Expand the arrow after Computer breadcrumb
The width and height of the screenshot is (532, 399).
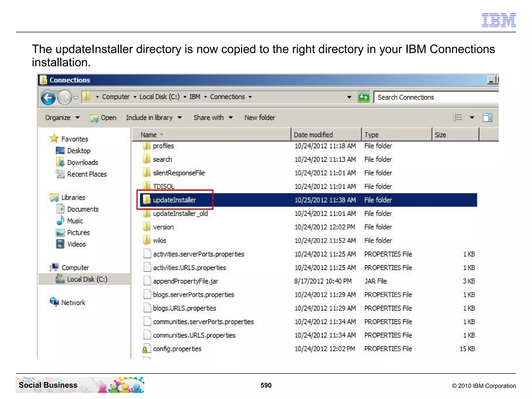tap(135, 97)
